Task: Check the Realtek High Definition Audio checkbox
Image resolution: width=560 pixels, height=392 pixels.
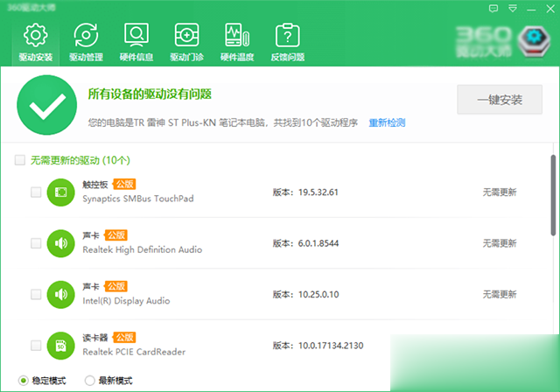Action: (36, 243)
